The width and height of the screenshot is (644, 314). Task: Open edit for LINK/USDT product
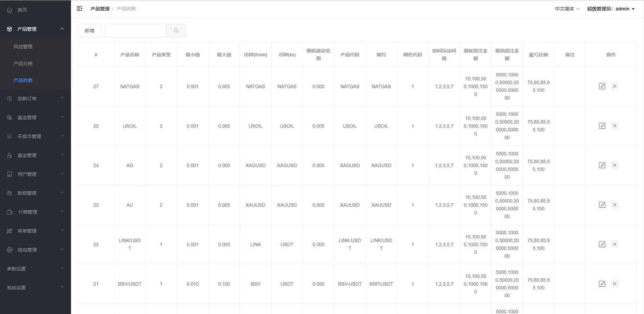(602, 244)
